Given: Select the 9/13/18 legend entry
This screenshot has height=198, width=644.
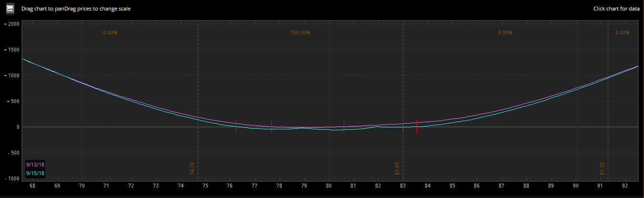Looking at the screenshot, I should 35,165.
